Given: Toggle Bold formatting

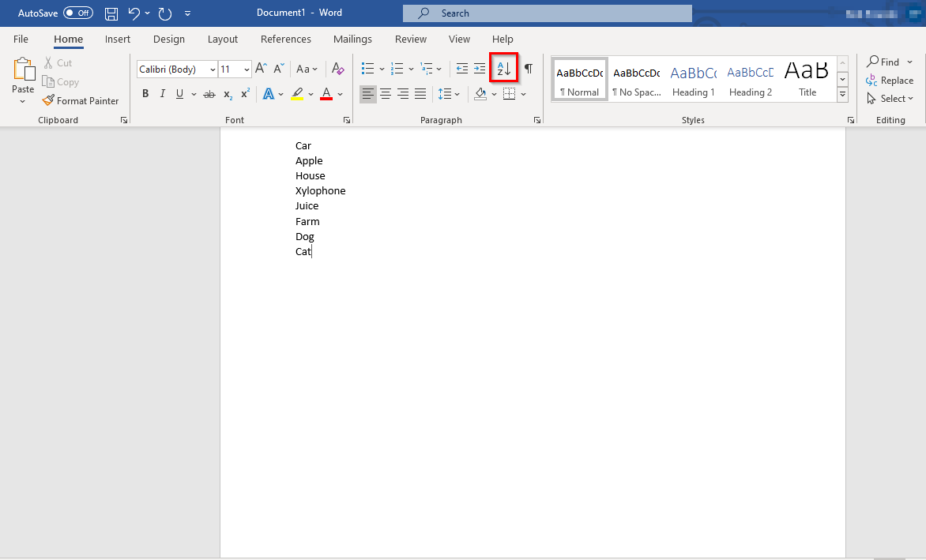Looking at the screenshot, I should 145,94.
